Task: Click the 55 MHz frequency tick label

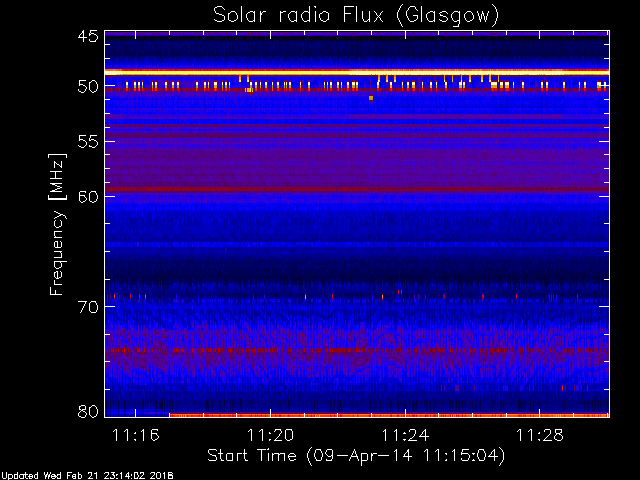Action: pyautogui.click(x=88, y=142)
